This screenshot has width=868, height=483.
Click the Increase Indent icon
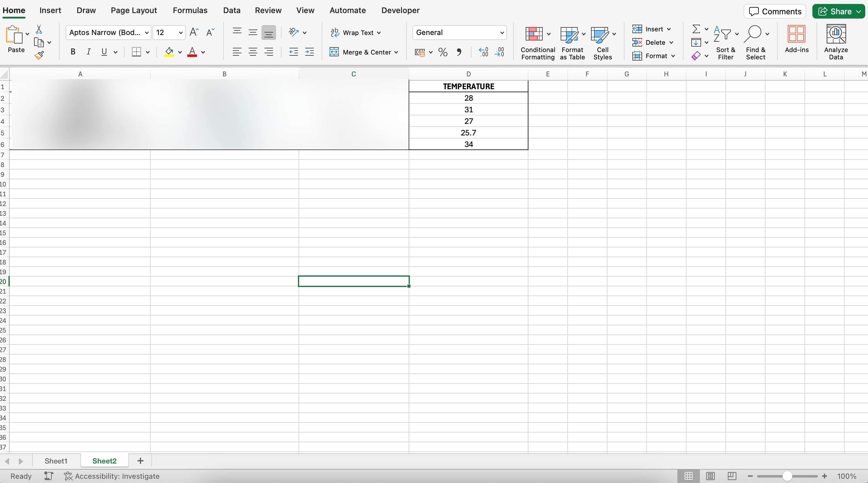tap(309, 52)
